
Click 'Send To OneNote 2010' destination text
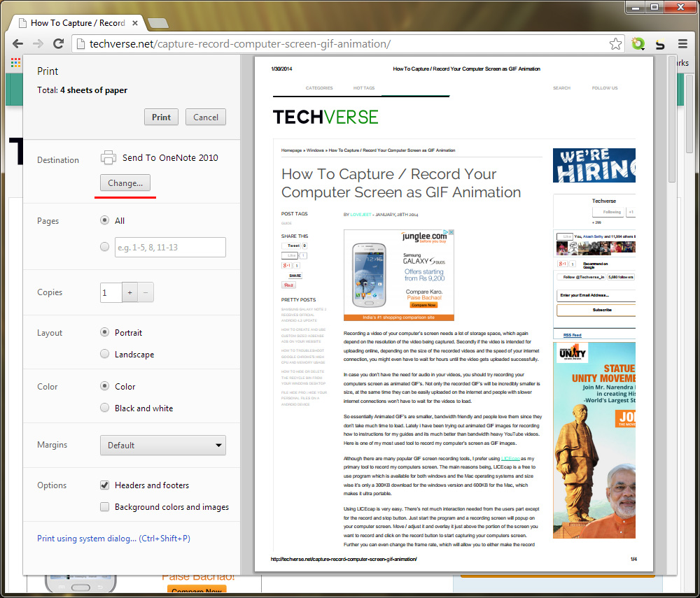tap(170, 158)
